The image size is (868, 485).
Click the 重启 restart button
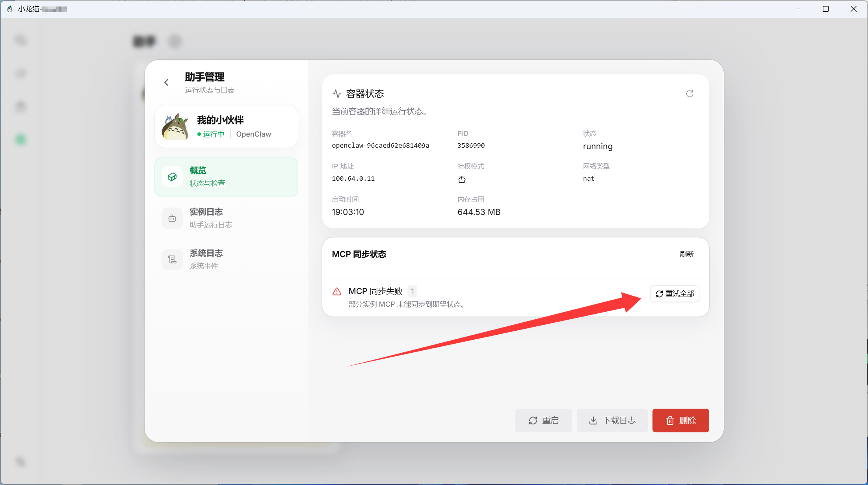pyautogui.click(x=543, y=420)
